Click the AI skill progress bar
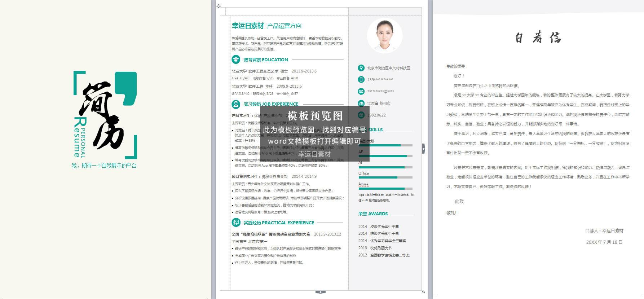 385,167
